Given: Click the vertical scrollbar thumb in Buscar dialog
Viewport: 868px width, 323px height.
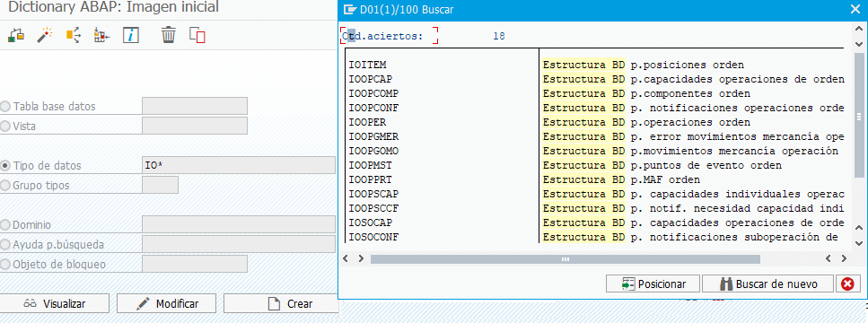Looking at the screenshot, I should coord(859,116).
